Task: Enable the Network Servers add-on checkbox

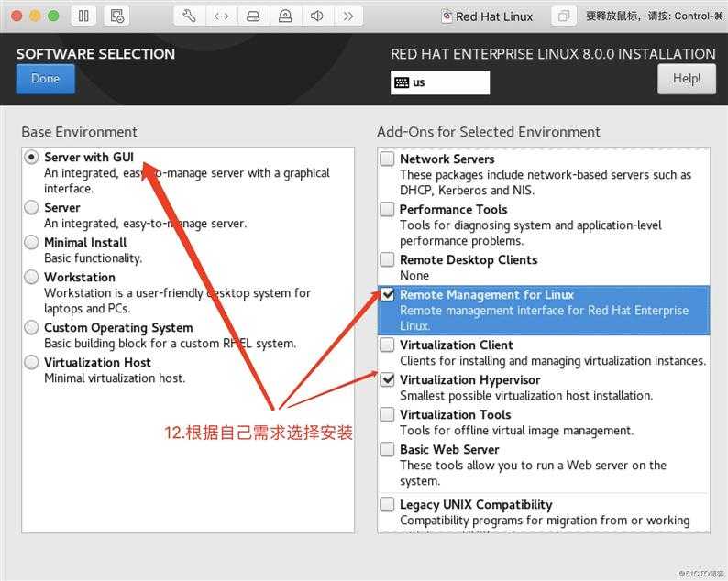Action: pos(387,159)
